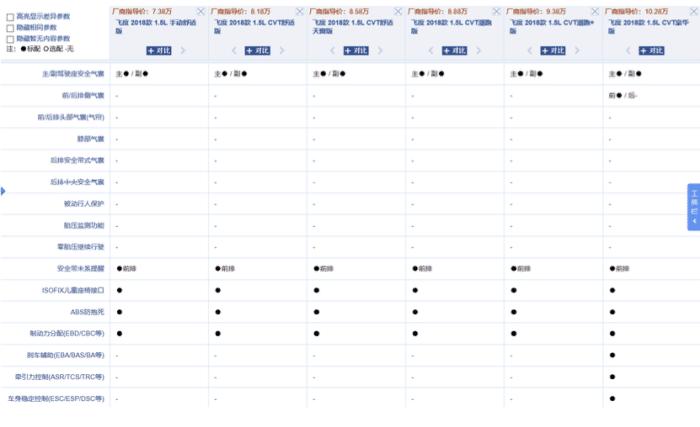Remove the 7.38万 manual comfort model column
The height and width of the screenshot is (427, 700).
[201, 11]
